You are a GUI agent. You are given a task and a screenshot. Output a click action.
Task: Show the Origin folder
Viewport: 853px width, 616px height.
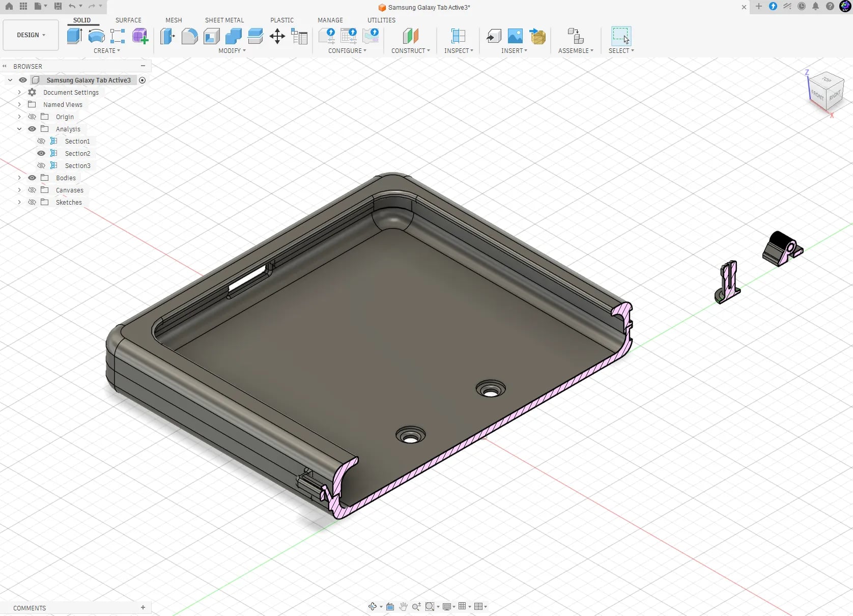tap(32, 117)
